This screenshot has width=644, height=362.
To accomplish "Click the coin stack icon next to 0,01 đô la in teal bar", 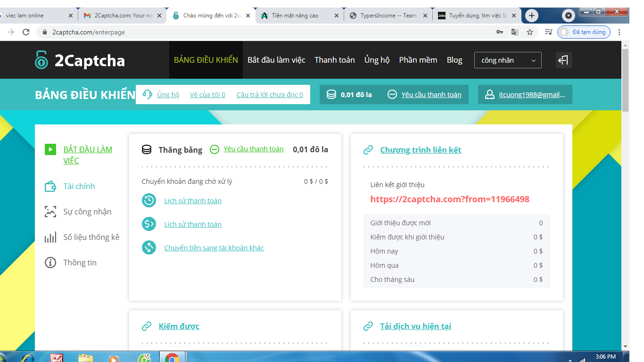I will [x=331, y=95].
